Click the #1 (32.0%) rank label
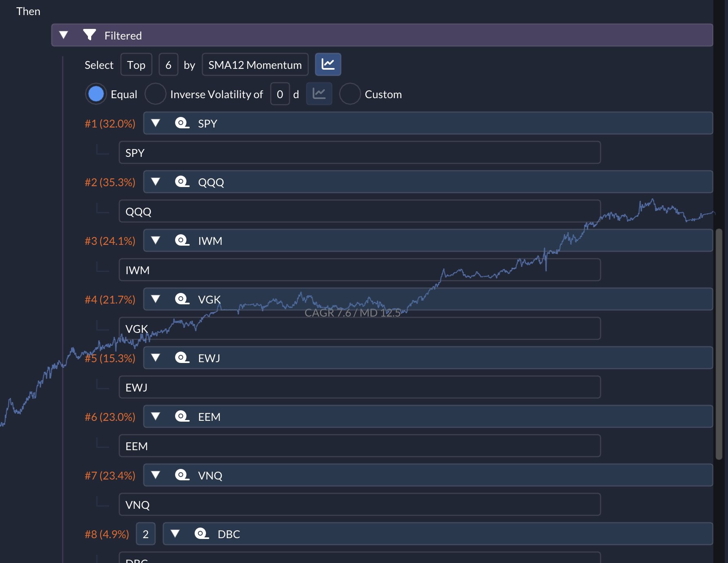The height and width of the screenshot is (563, 728). pos(110,123)
